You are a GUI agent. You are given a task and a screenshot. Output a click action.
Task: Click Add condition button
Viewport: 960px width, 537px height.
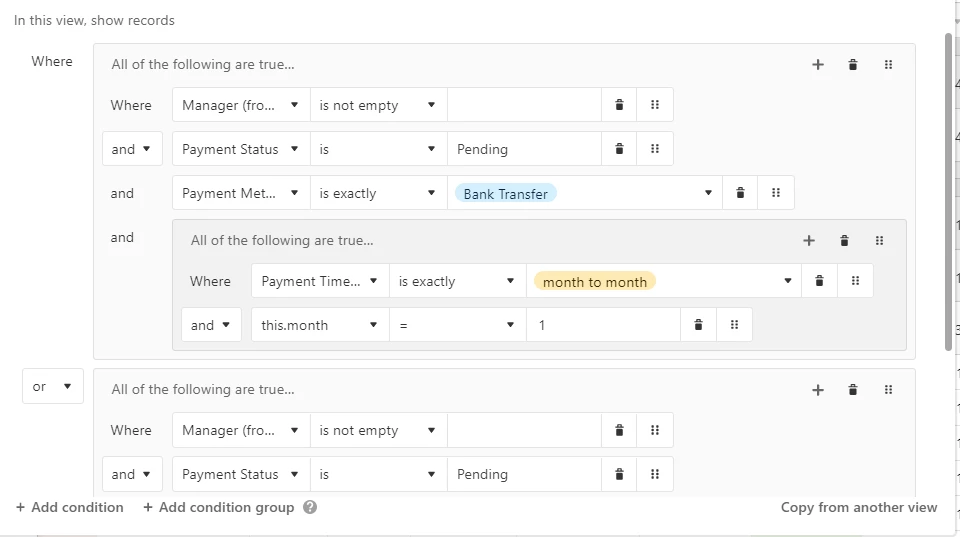pos(69,507)
